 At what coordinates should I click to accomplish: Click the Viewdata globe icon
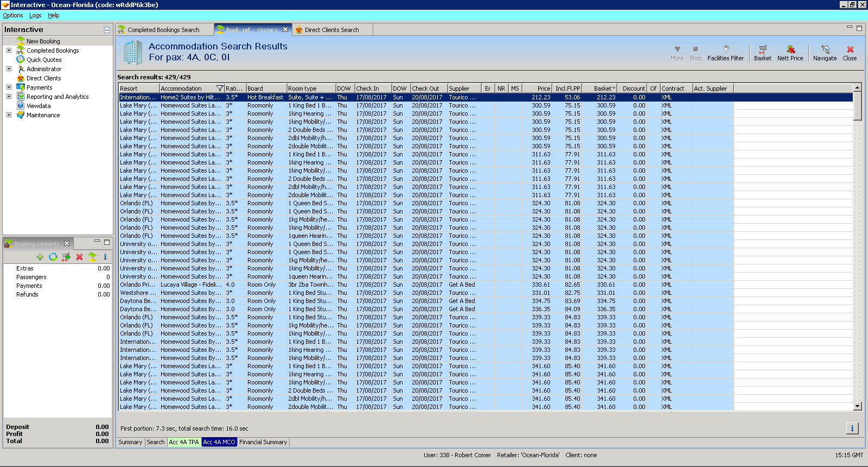(x=21, y=106)
